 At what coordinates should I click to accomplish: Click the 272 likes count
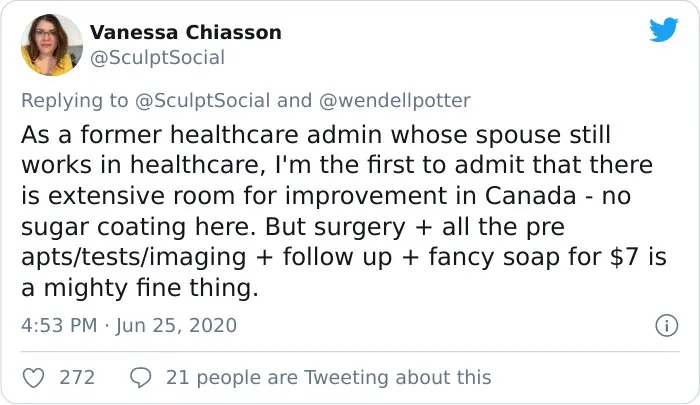pos(77,378)
